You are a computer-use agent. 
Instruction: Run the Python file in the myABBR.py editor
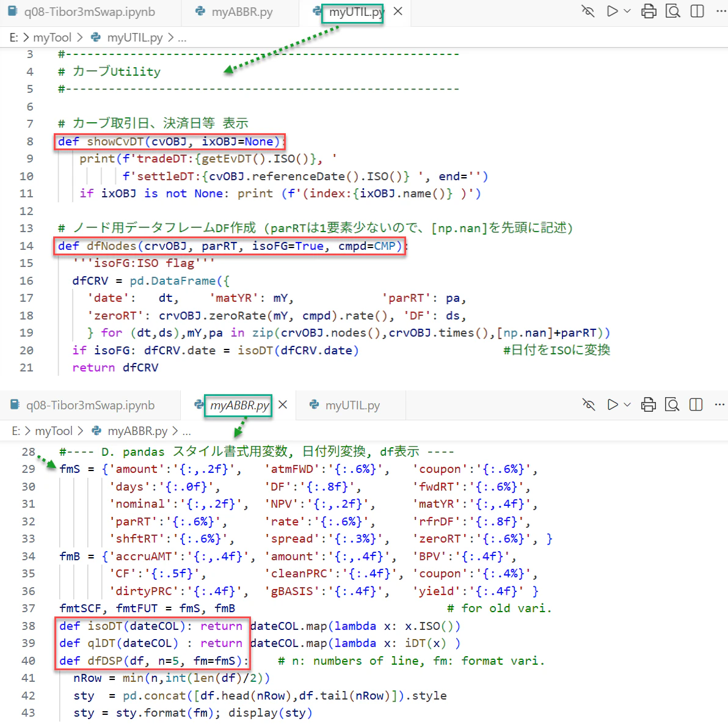613,405
